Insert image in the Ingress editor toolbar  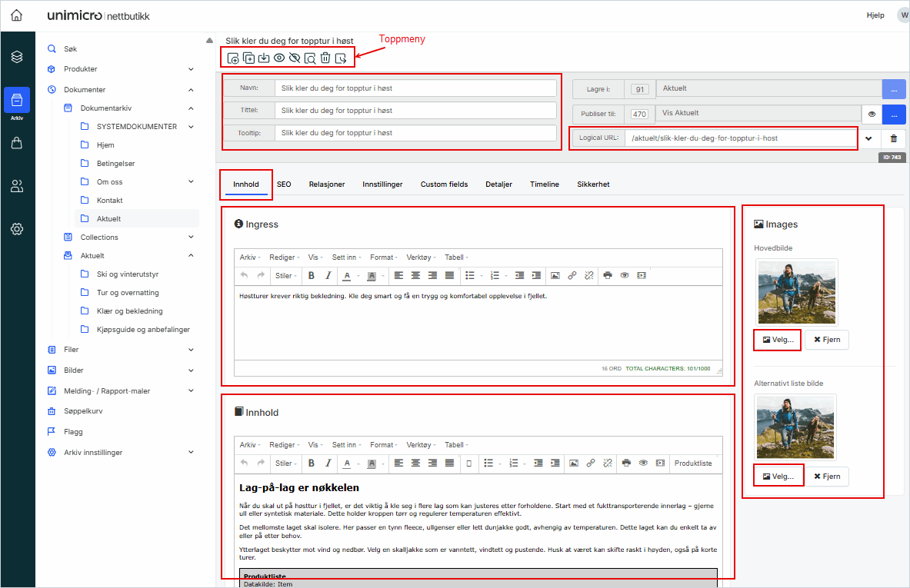click(x=555, y=275)
